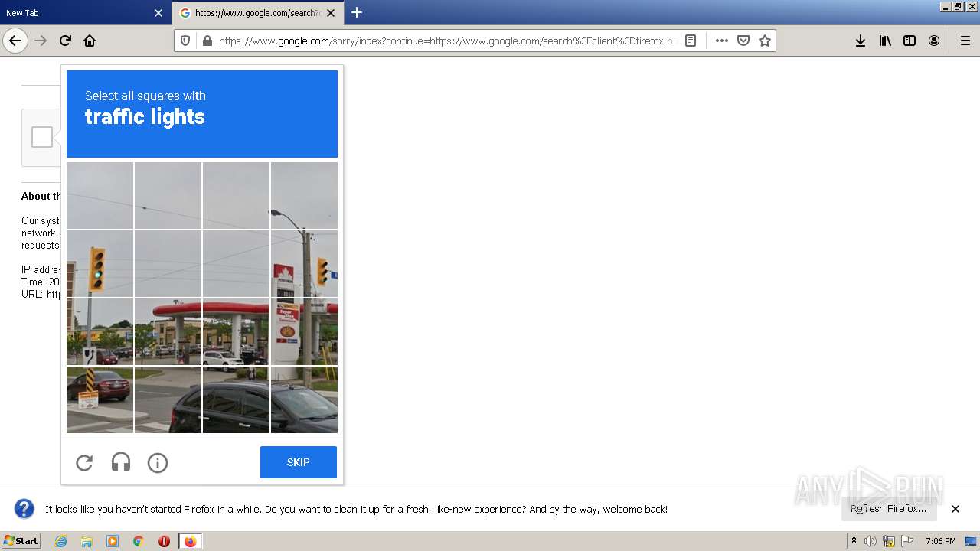Open network status tray icon

(889, 541)
